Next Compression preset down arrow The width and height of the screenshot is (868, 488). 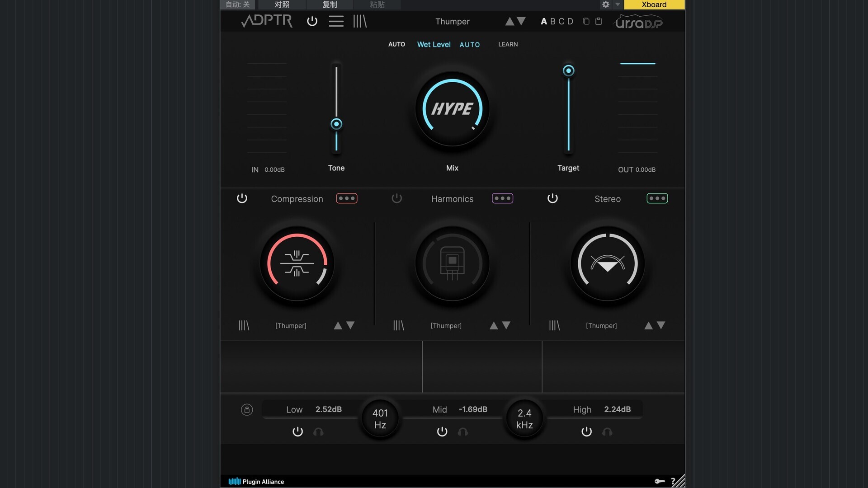(350, 325)
